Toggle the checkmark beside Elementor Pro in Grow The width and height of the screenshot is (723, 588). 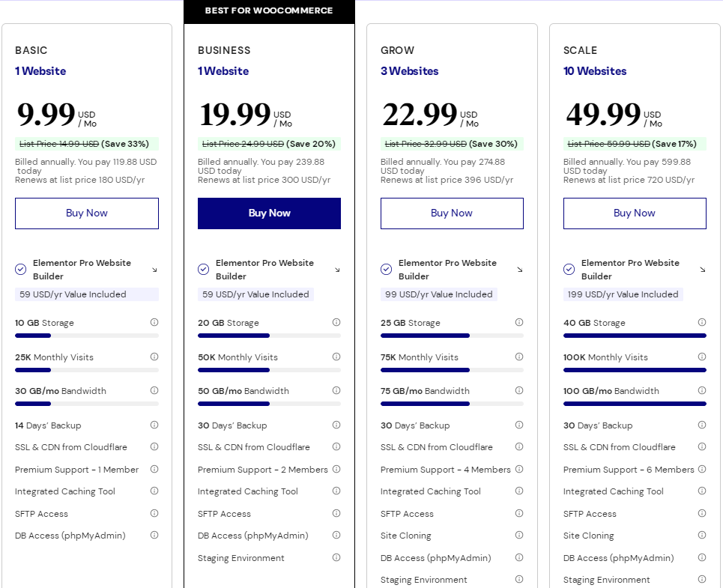click(x=386, y=269)
